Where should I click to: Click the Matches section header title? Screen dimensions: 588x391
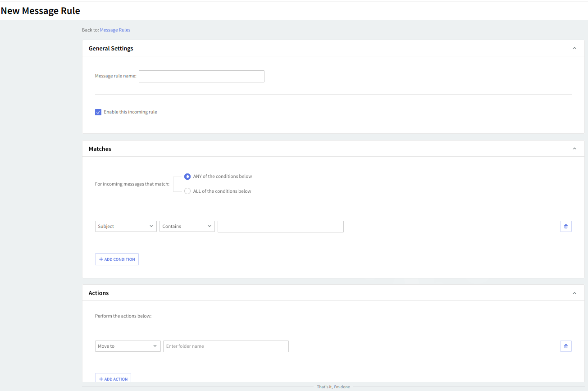100,149
